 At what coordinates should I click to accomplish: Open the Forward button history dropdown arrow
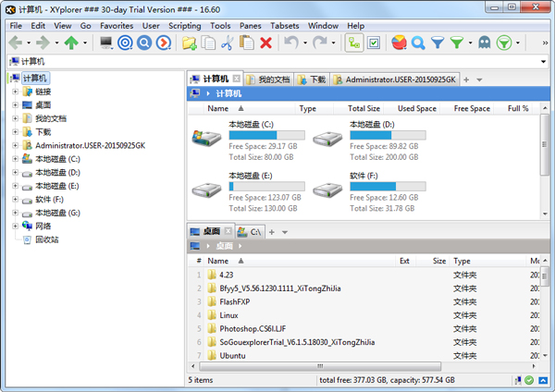click(56, 43)
